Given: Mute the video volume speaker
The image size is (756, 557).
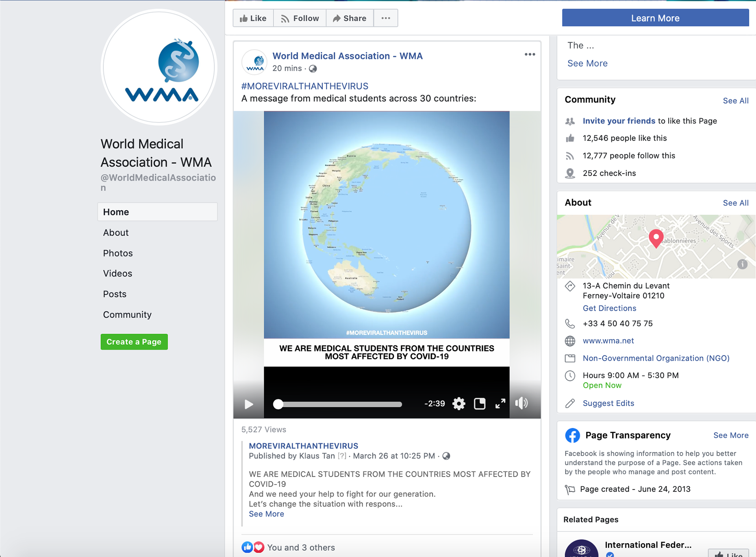Looking at the screenshot, I should [521, 403].
